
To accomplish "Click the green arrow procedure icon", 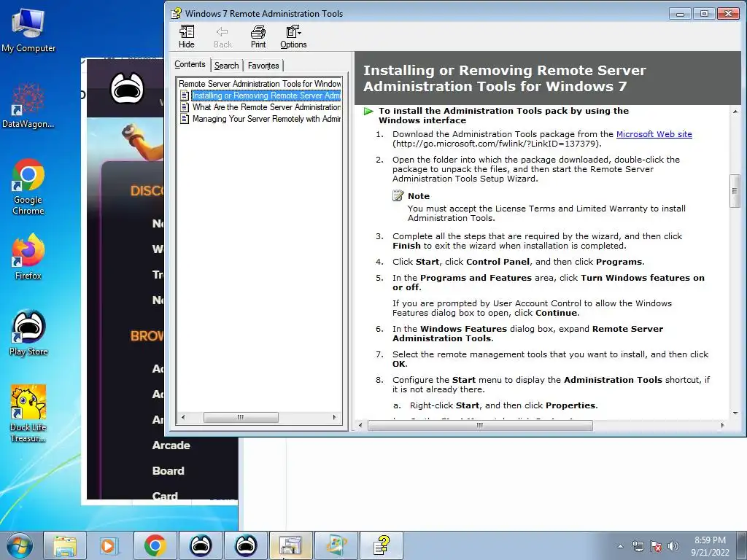I will (x=368, y=112).
